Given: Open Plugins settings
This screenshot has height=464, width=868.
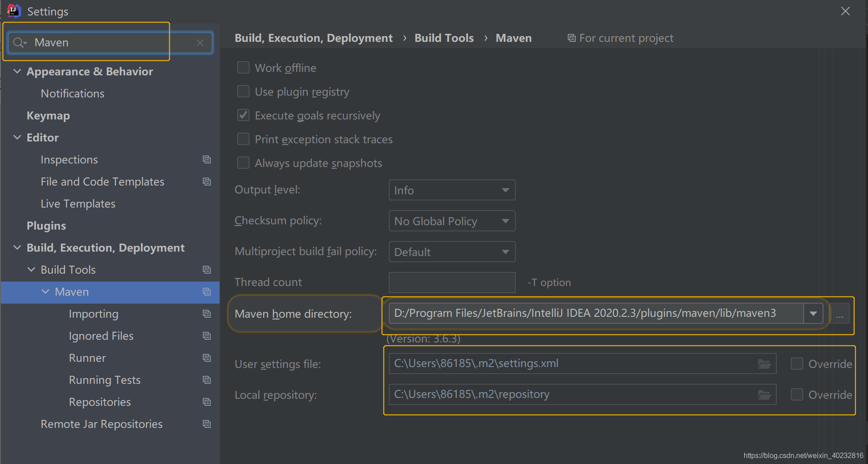Looking at the screenshot, I should (46, 226).
